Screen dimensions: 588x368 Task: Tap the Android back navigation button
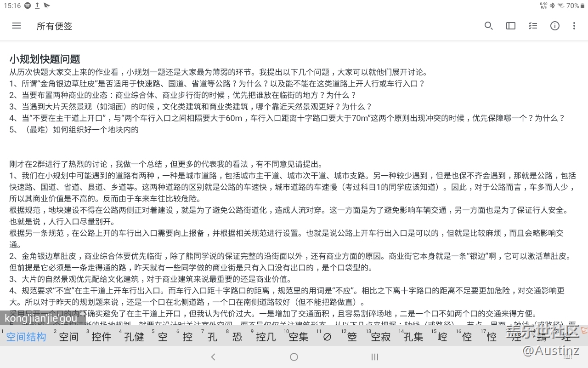click(213, 357)
